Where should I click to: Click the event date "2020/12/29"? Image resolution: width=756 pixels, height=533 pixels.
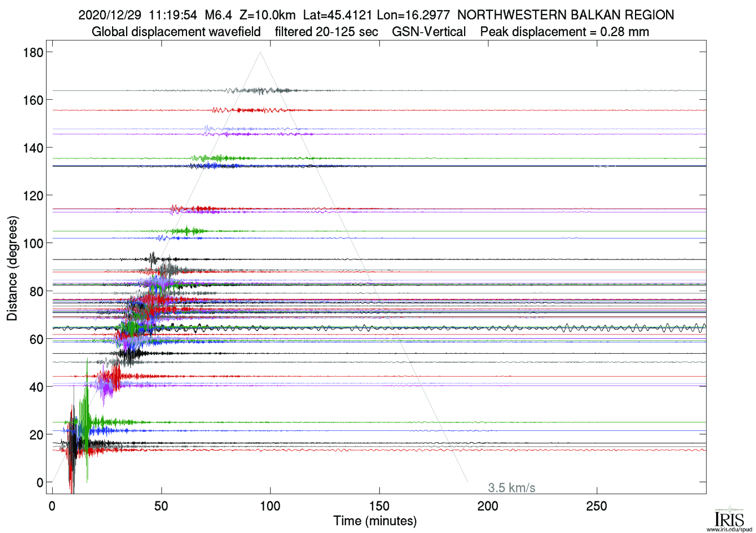coord(110,15)
